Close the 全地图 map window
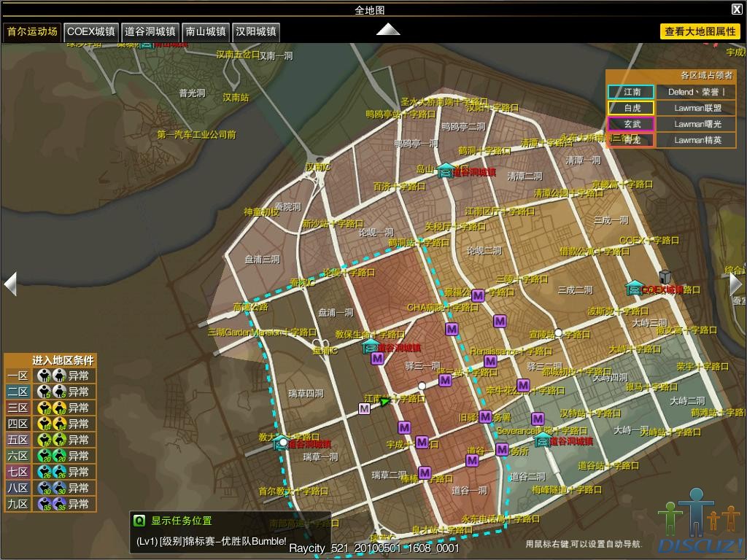The width and height of the screenshot is (747, 560). [x=737, y=9]
